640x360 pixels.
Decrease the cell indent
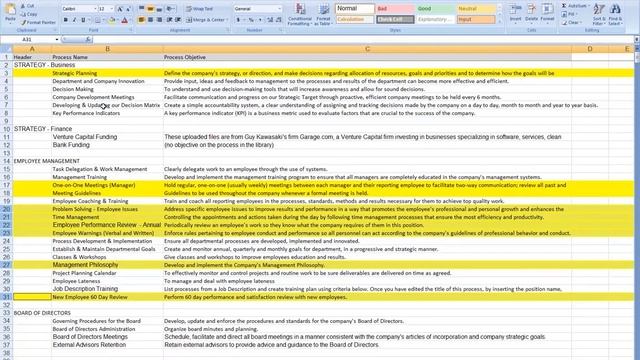[x=169, y=20]
